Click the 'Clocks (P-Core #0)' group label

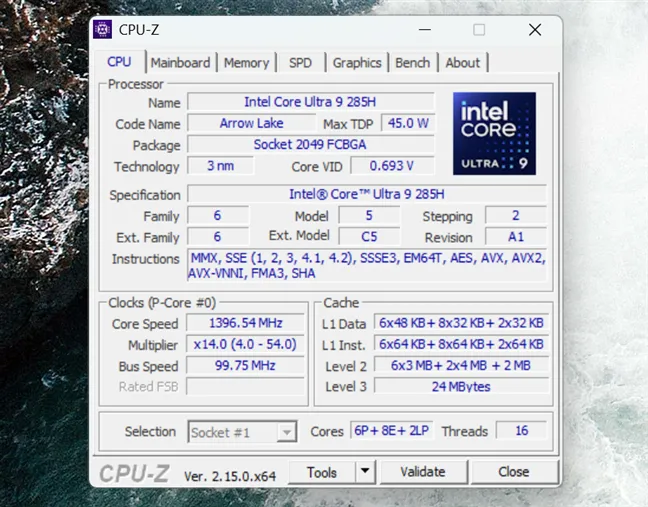click(x=162, y=303)
